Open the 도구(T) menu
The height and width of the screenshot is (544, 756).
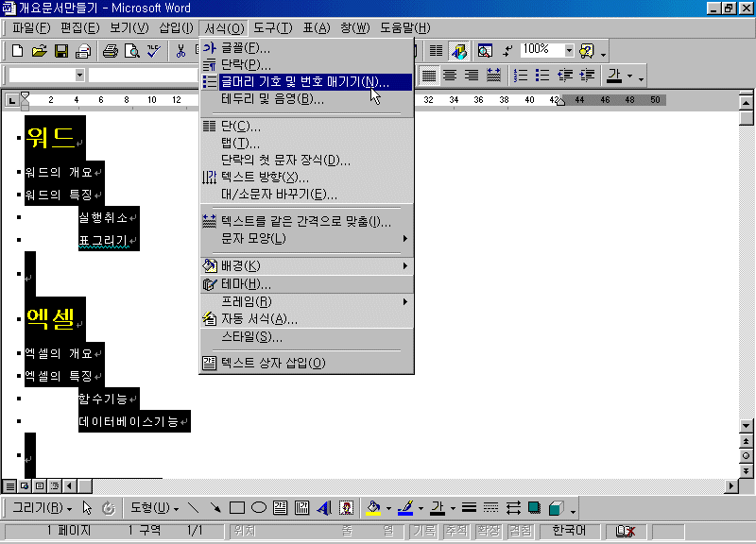click(x=272, y=28)
